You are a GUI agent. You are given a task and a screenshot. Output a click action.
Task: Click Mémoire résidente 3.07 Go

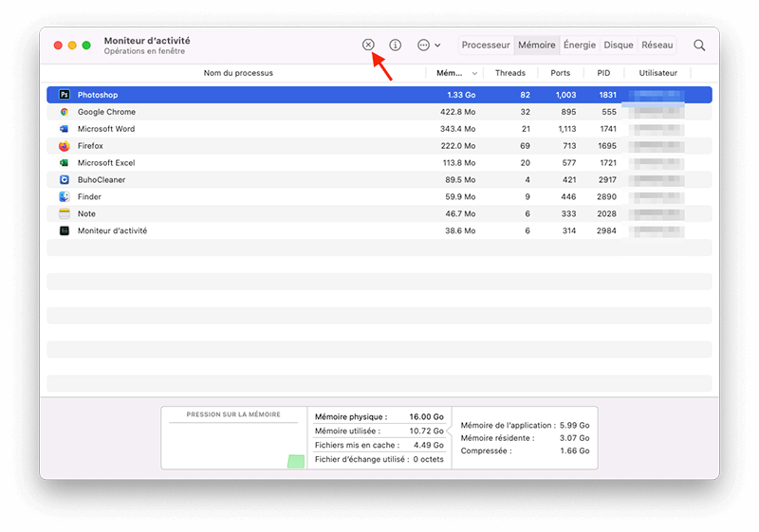coord(575,438)
